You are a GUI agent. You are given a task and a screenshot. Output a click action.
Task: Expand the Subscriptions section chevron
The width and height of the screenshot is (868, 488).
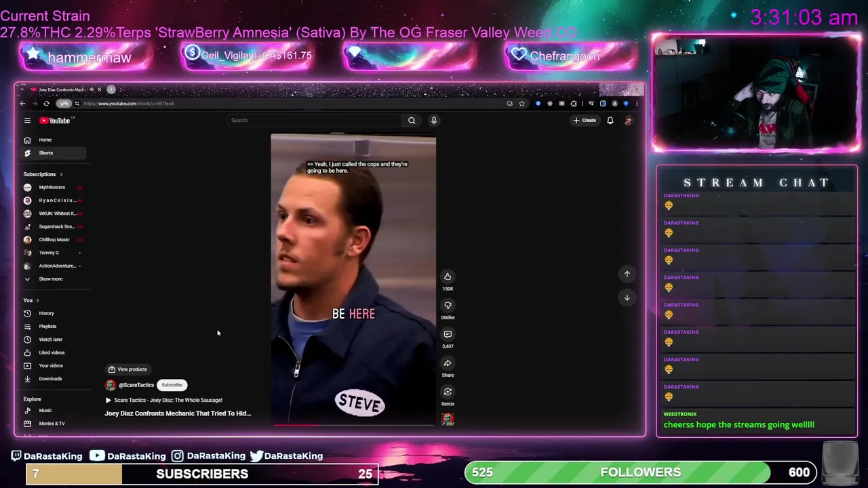(x=60, y=174)
